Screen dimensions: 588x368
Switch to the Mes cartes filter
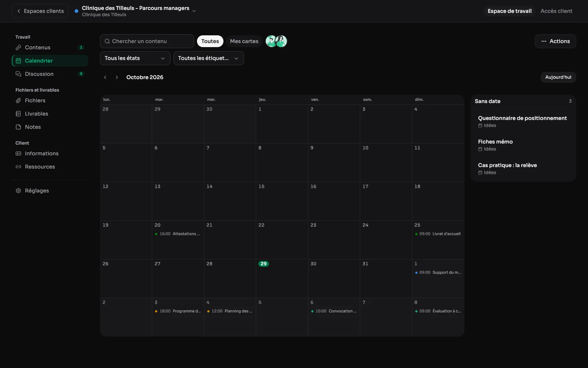[x=244, y=41]
